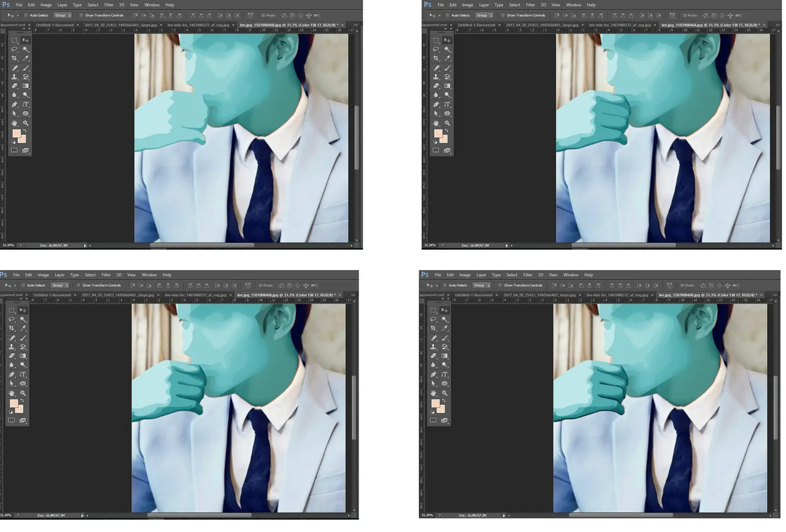The image size is (786, 532).
Task: Open the Filter menu in top-right window
Action: (x=531, y=5)
